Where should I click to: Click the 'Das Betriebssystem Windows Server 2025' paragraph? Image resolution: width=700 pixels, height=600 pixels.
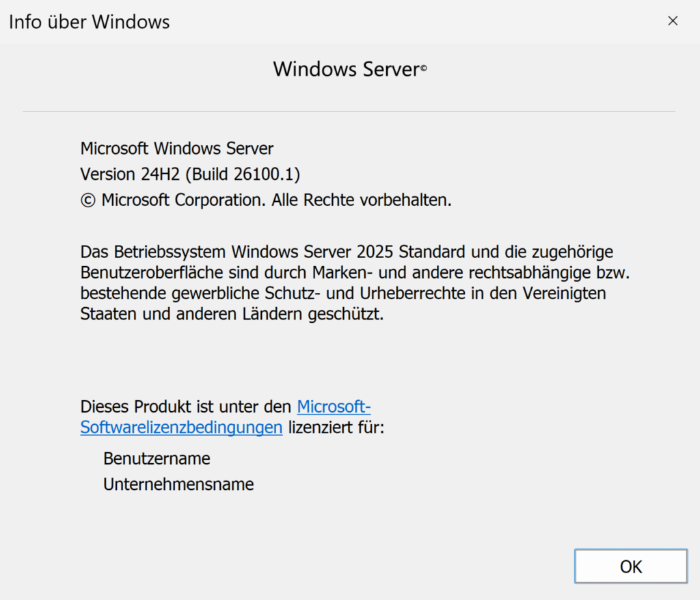tap(355, 283)
